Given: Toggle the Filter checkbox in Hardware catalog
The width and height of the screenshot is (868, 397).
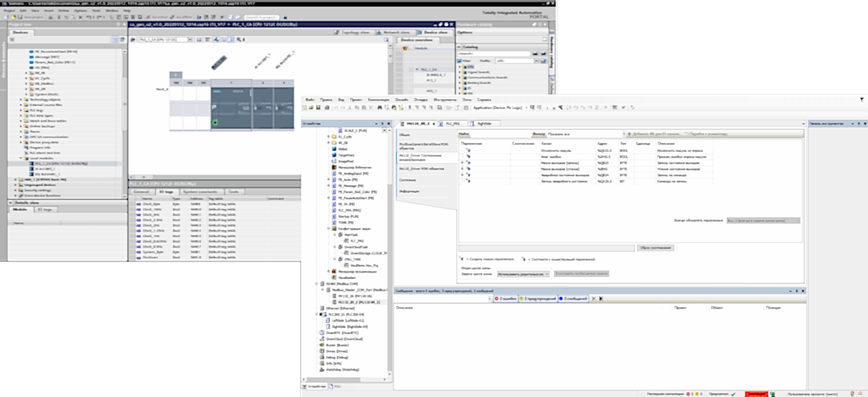Looking at the screenshot, I should tap(459, 60).
